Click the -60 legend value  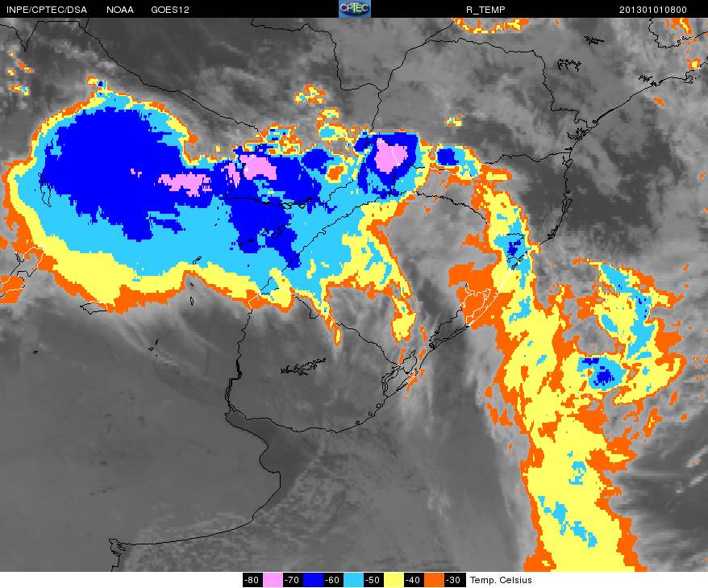click(x=333, y=580)
